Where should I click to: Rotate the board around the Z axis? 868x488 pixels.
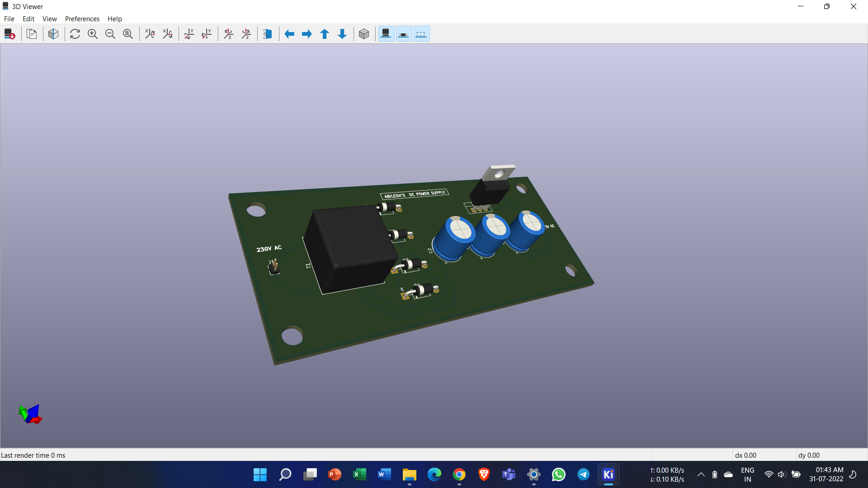229,34
